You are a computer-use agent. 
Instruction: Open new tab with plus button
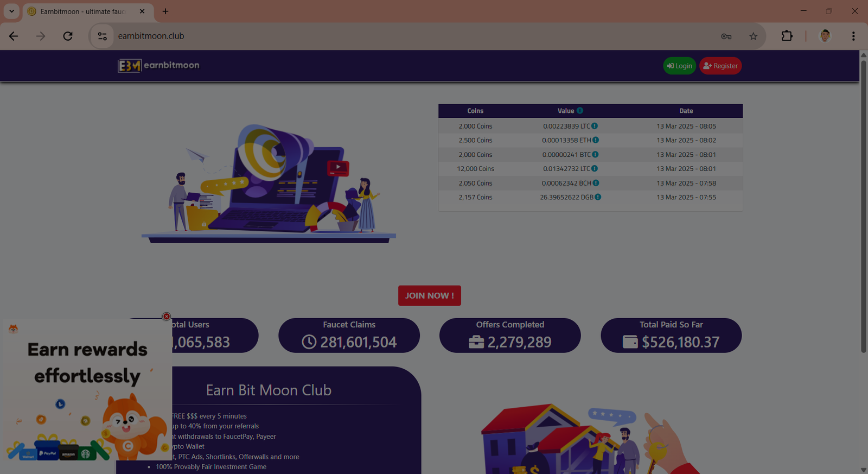point(165,11)
